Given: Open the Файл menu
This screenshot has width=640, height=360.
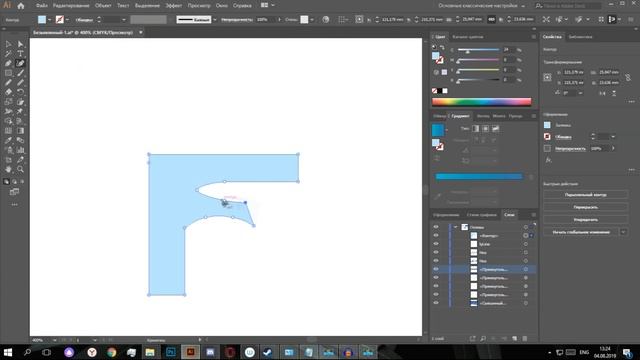Looking at the screenshot, I should [42, 6].
